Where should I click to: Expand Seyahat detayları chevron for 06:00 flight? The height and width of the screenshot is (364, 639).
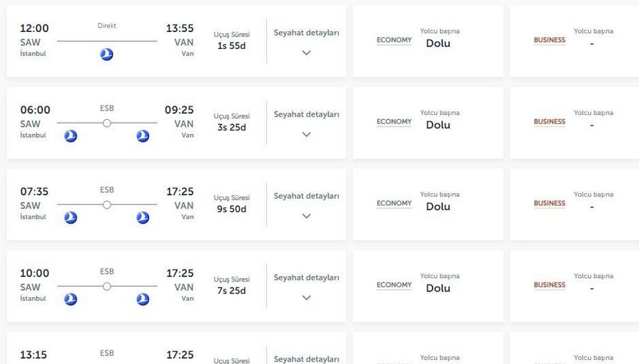[x=307, y=134]
